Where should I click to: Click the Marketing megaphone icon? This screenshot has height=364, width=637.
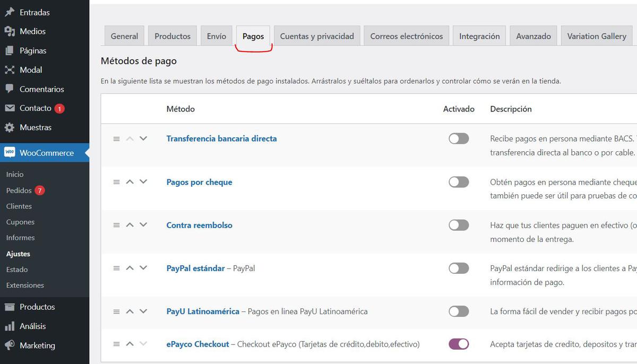point(9,345)
